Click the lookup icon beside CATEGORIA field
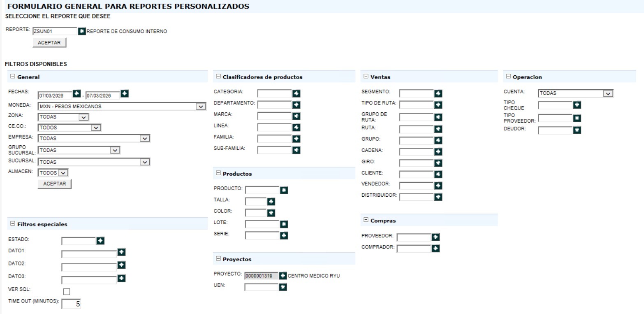Screen dimensions: 644x314 [296, 94]
